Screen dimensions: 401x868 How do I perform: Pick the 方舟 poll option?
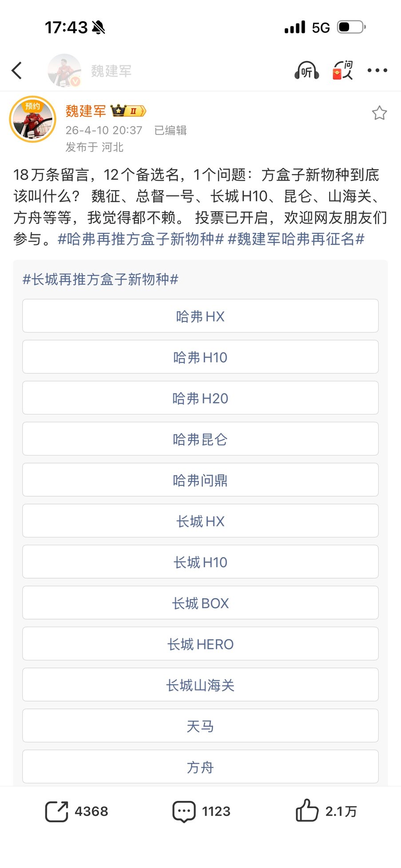pyautogui.click(x=200, y=766)
